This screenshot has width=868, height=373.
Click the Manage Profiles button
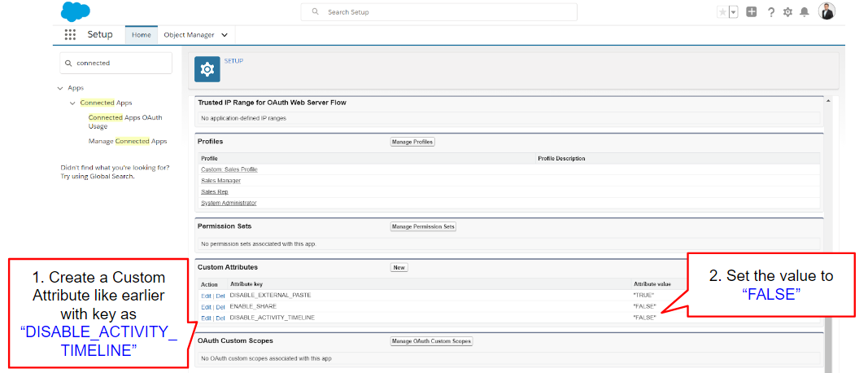pos(412,142)
